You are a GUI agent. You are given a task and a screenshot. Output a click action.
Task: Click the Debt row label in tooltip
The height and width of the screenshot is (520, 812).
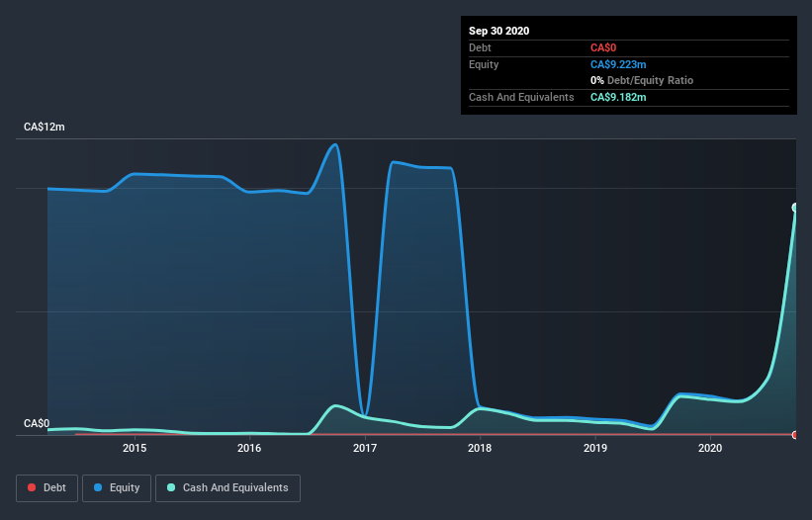480,48
